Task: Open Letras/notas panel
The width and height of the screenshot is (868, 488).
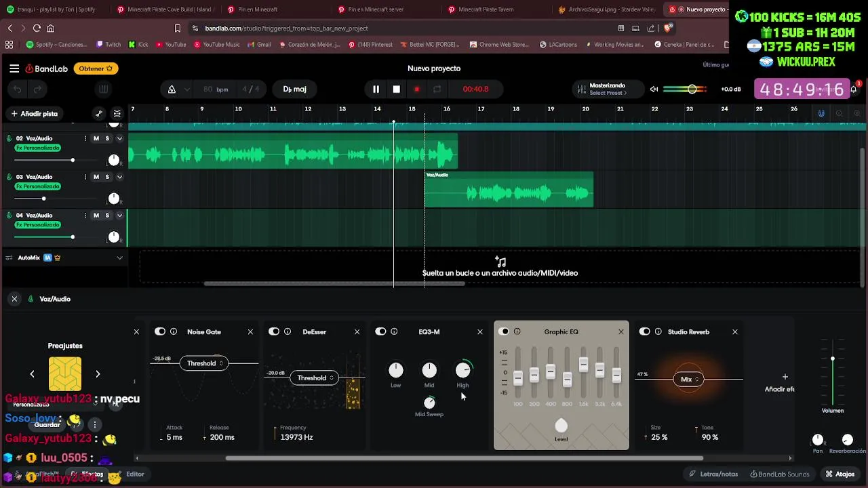Action: click(713, 474)
